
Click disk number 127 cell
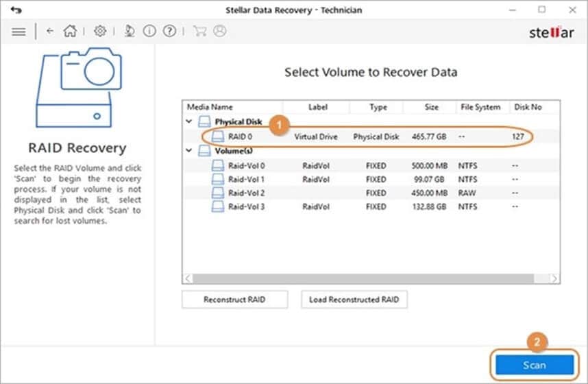coord(518,136)
